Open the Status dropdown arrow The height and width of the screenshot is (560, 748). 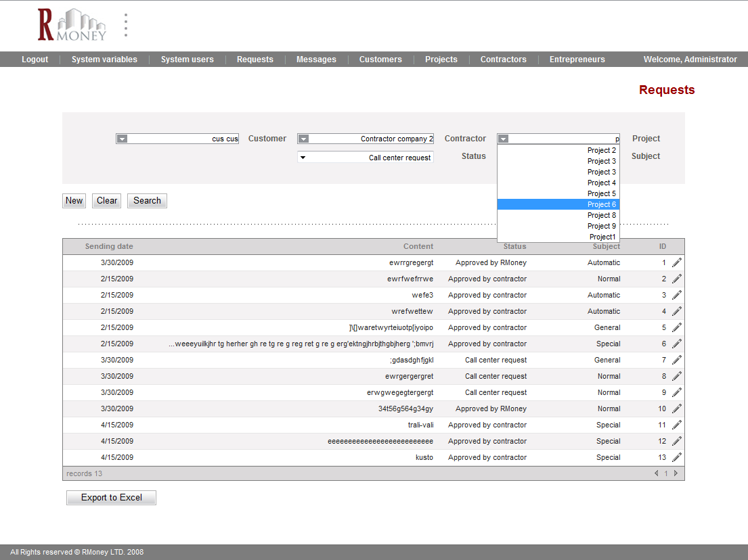point(303,158)
